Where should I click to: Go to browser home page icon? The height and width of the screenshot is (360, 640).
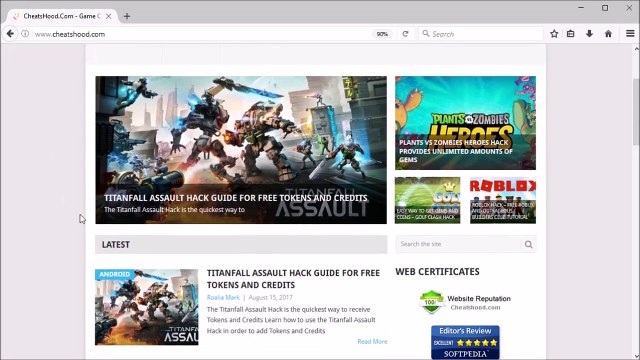[x=608, y=34]
